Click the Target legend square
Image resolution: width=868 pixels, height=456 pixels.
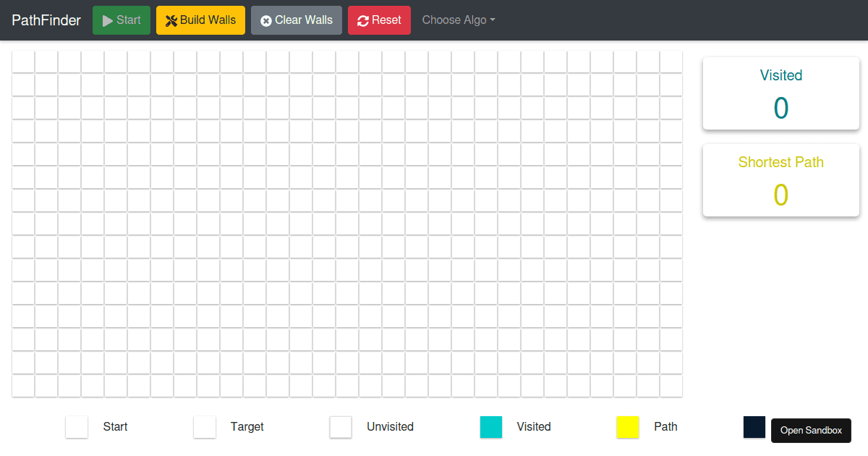tap(205, 427)
